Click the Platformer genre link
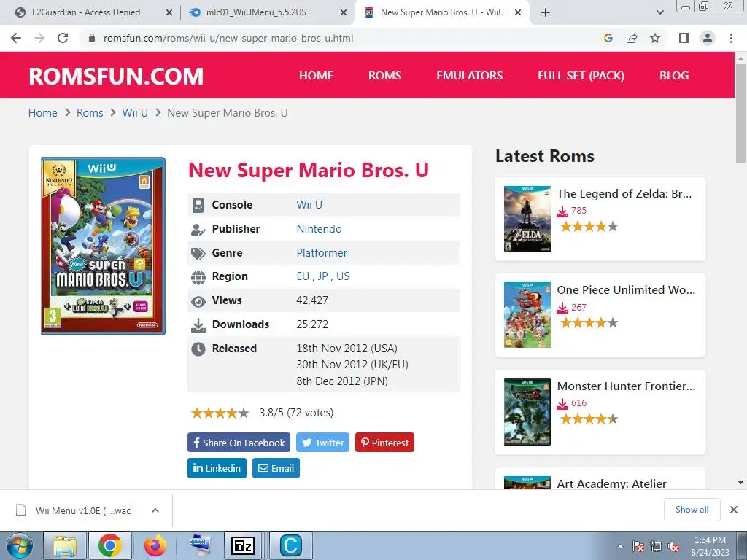The image size is (747, 560). [322, 253]
